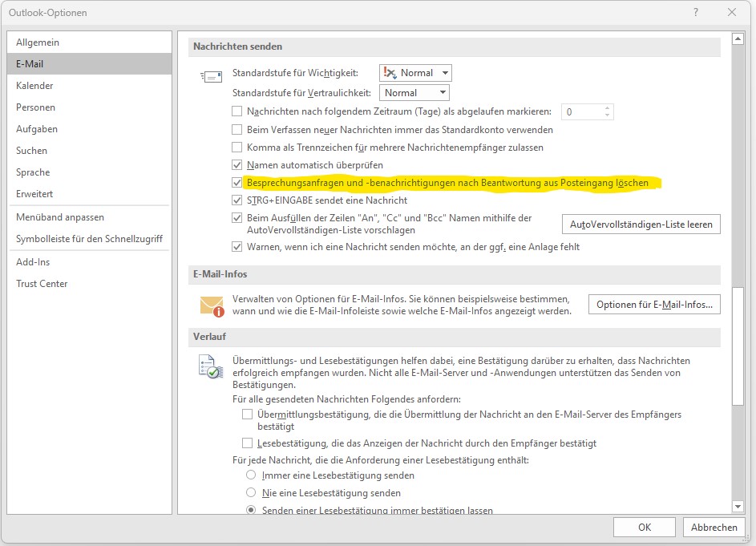
Task: Select the E-Mail category in sidebar
Action: click(89, 63)
